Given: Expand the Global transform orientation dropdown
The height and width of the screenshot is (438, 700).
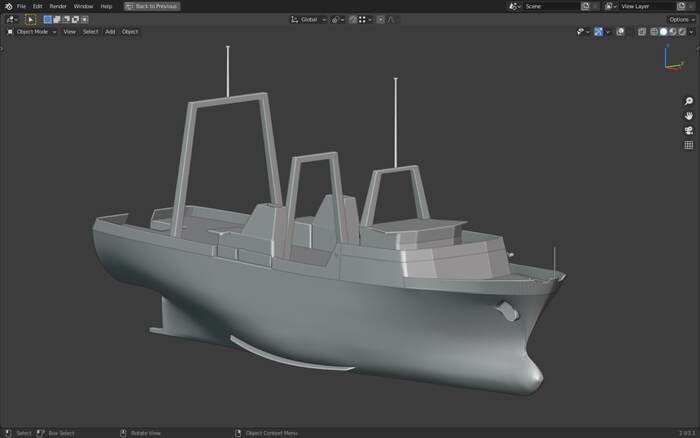Looking at the screenshot, I should (309, 19).
